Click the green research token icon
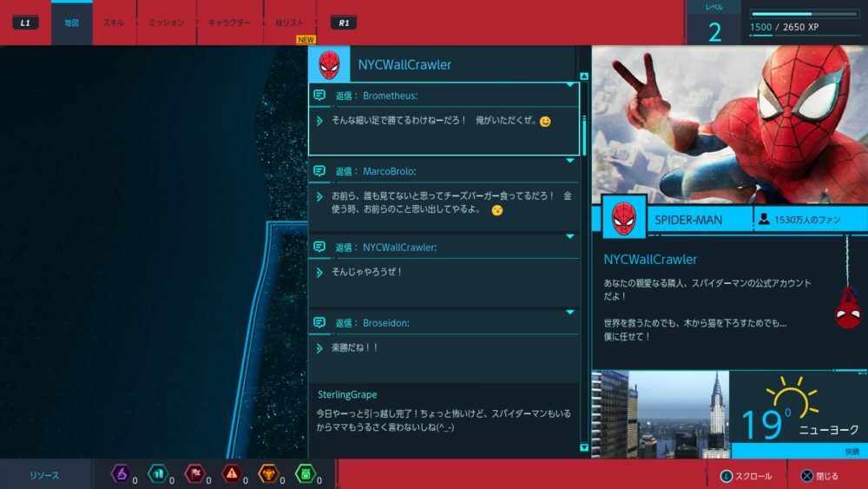This screenshot has height=489, width=868. pos(306,473)
